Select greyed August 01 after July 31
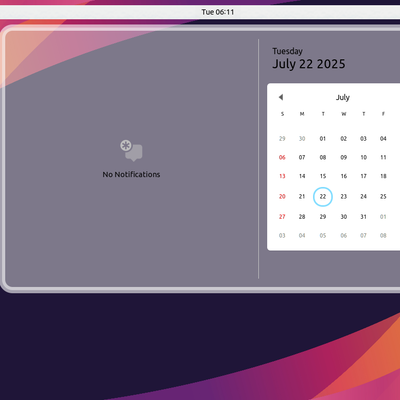 pyautogui.click(x=383, y=217)
